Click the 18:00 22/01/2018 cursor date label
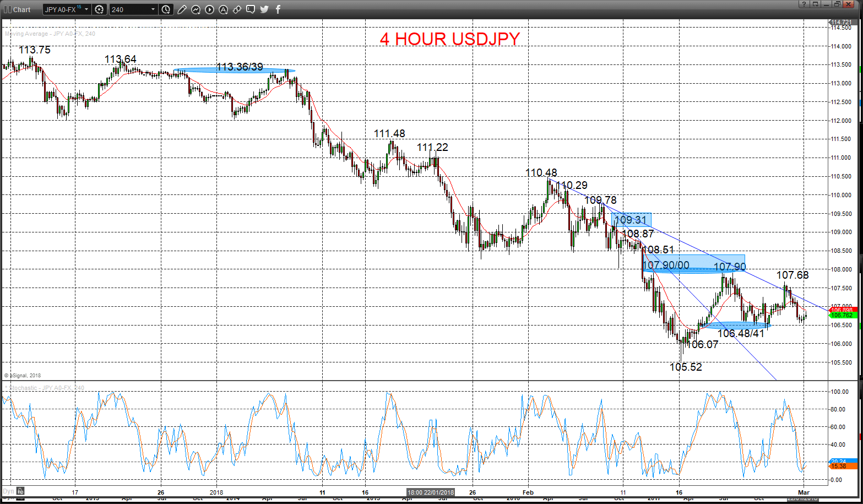 point(431,492)
